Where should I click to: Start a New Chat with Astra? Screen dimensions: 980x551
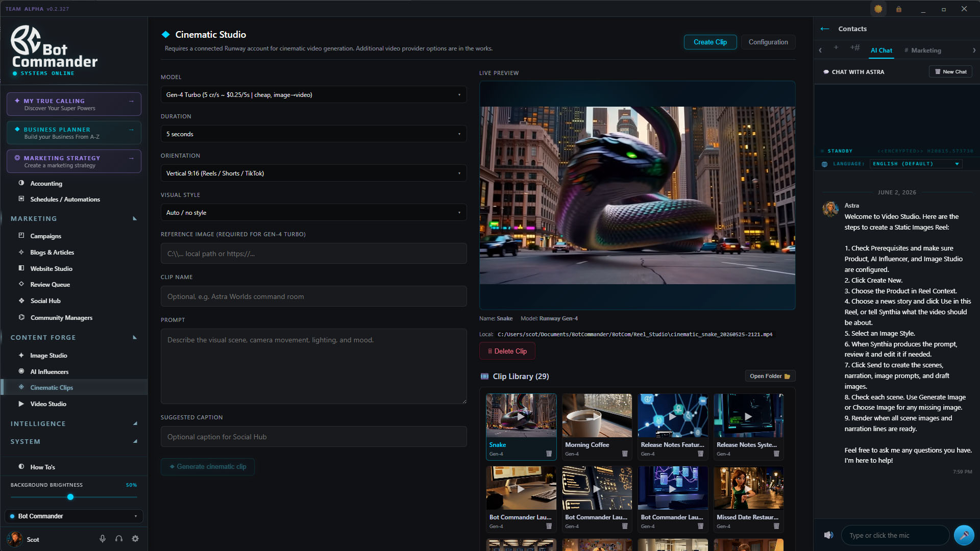point(950,71)
